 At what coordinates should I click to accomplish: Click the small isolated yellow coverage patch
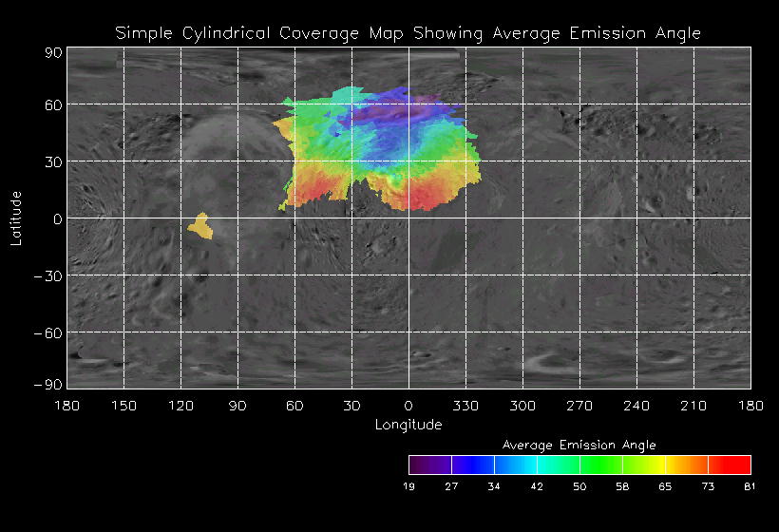coord(199,226)
